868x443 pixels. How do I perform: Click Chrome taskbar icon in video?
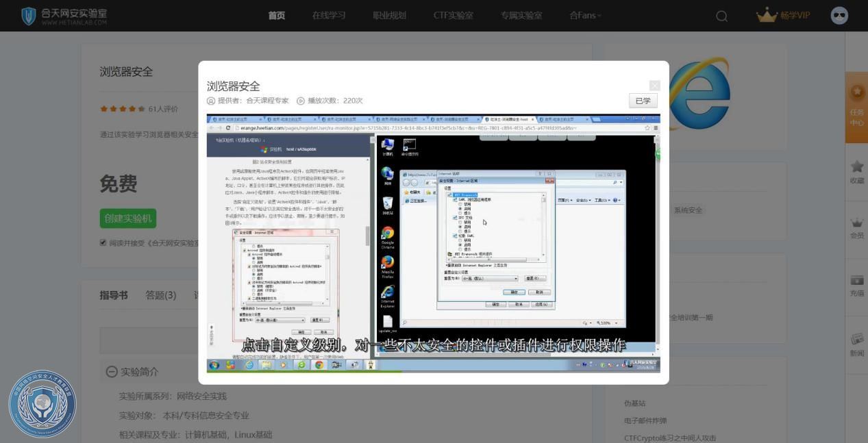(319, 365)
